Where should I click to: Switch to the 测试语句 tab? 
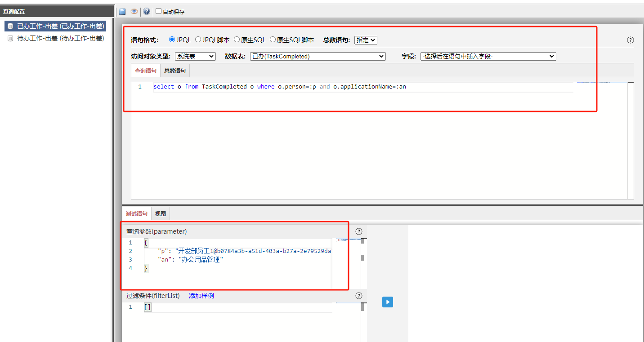[136, 213]
